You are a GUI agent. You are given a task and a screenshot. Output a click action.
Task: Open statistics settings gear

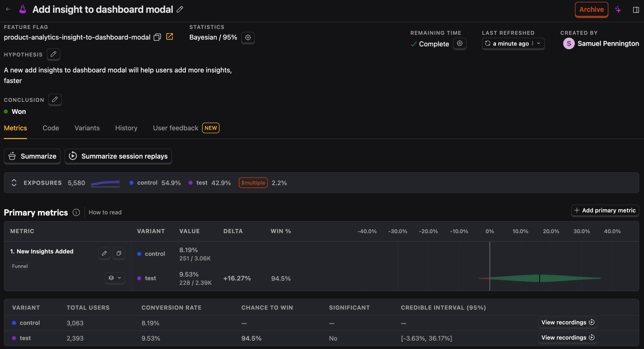[248, 37]
